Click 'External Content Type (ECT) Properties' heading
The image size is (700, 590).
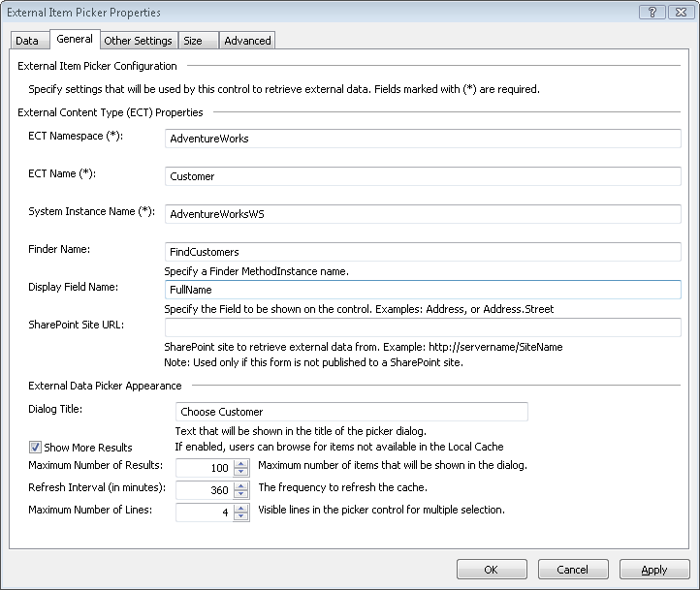click(111, 112)
